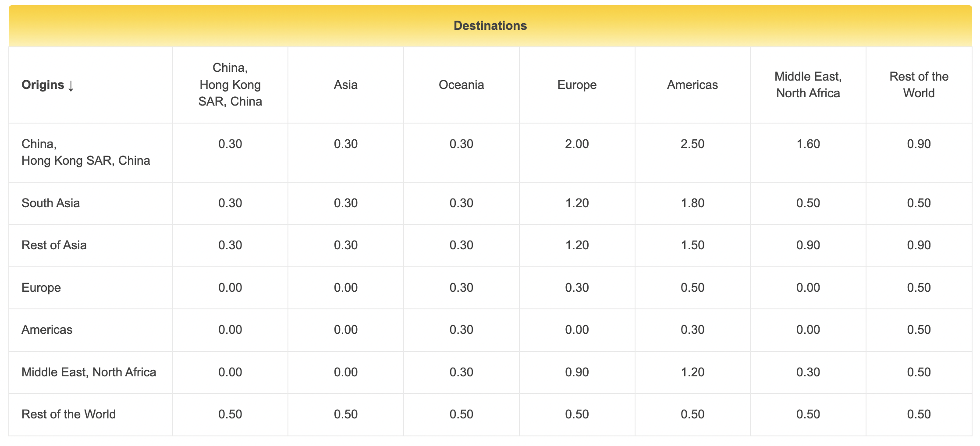Click 0.50 in South Asia row, Middle East column
This screenshot has height=446, width=980.
808,203
